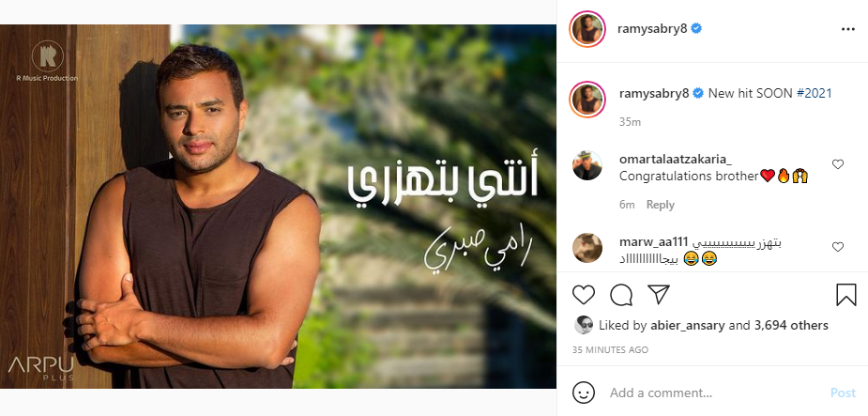Click ramysabry8 avatar beside caption
This screenshot has width=868, height=416.
click(x=587, y=100)
